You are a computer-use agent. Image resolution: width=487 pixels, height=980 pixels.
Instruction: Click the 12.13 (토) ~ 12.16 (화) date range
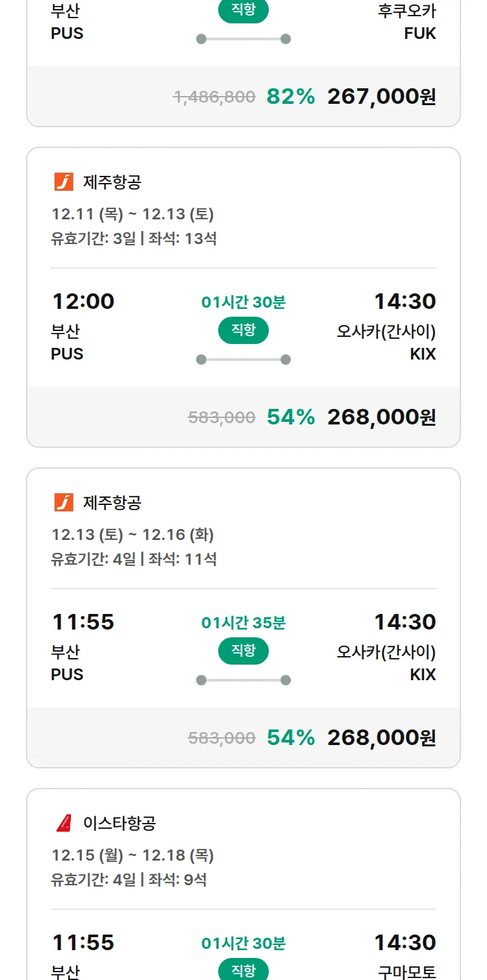pyautogui.click(x=132, y=535)
